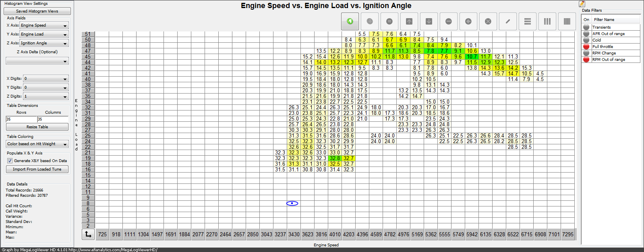Click the vertical-bars column toolbar button
The width and height of the screenshot is (644, 252).
point(547,21)
